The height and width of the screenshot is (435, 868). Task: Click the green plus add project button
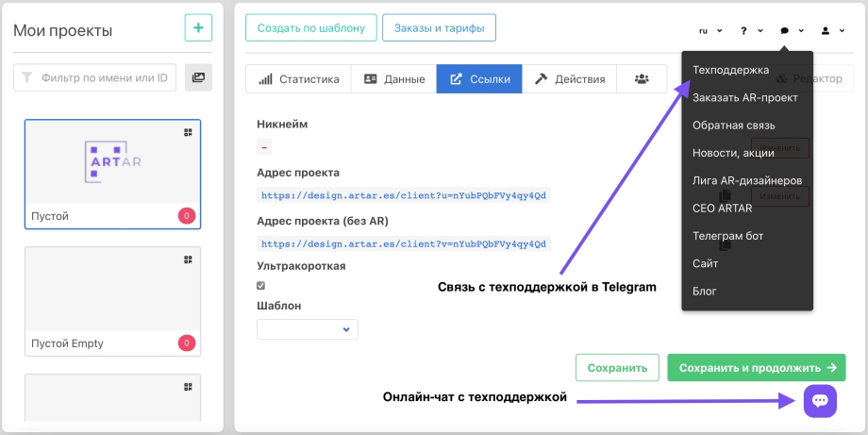point(198,28)
